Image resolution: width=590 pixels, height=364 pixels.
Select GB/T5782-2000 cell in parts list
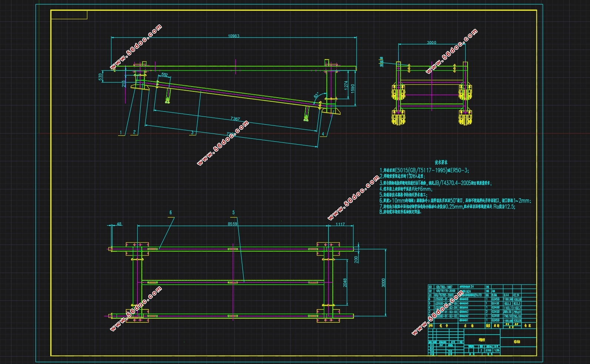pos(444,295)
